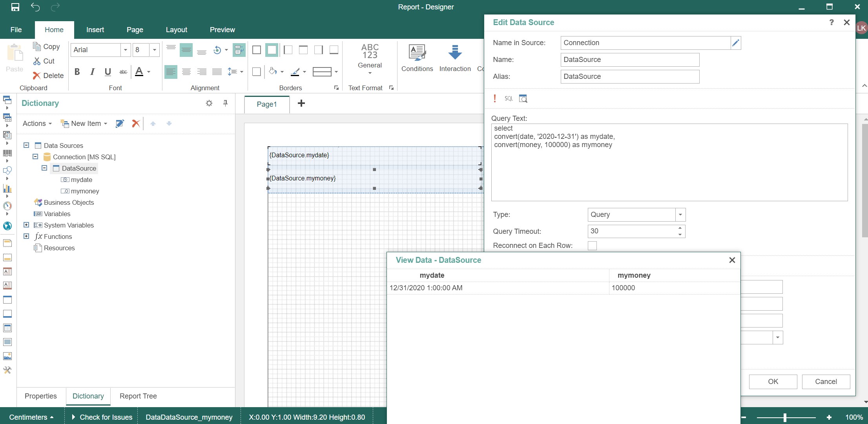Click the View Data magnifier icon
The image size is (868, 424).
tap(523, 98)
